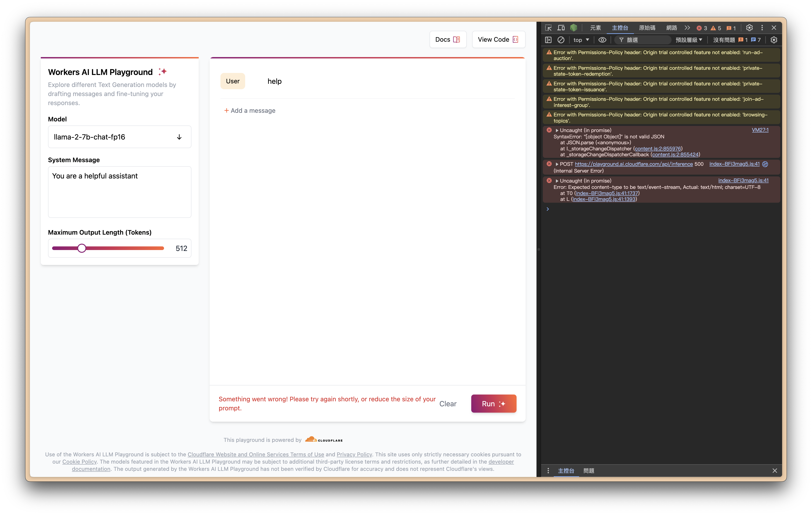Click the 沒有問題 issues label
This screenshot has width=812, height=515.
[x=724, y=40]
